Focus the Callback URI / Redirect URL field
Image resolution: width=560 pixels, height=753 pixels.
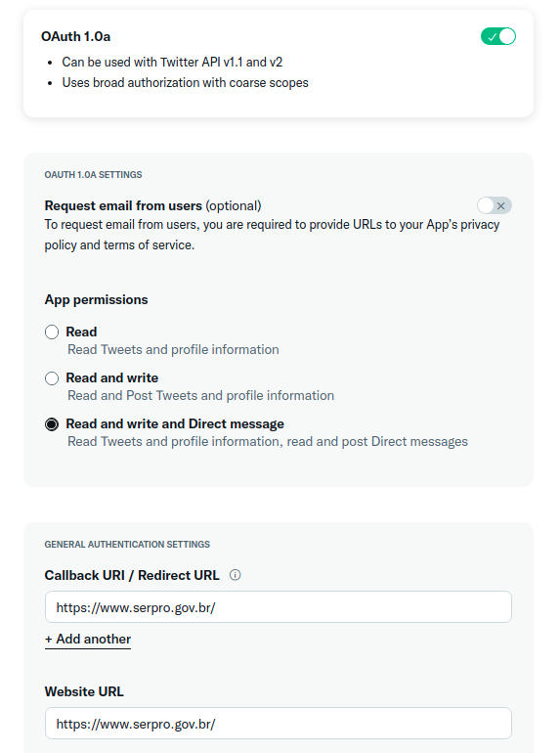[279, 607]
